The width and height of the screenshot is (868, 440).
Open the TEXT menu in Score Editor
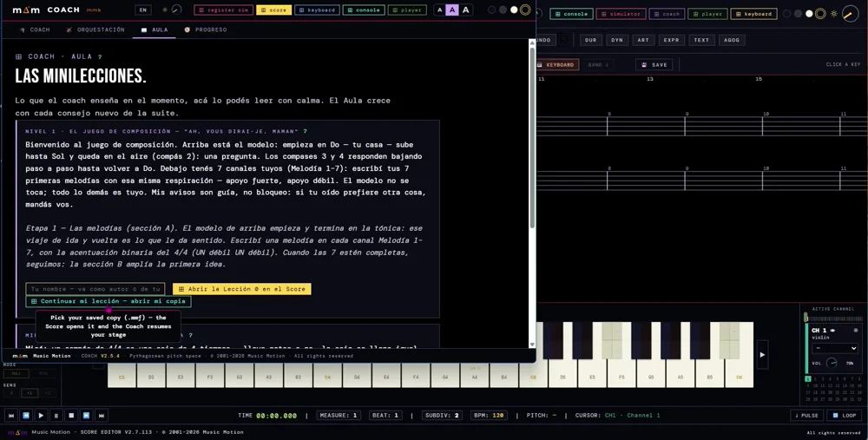(x=701, y=40)
